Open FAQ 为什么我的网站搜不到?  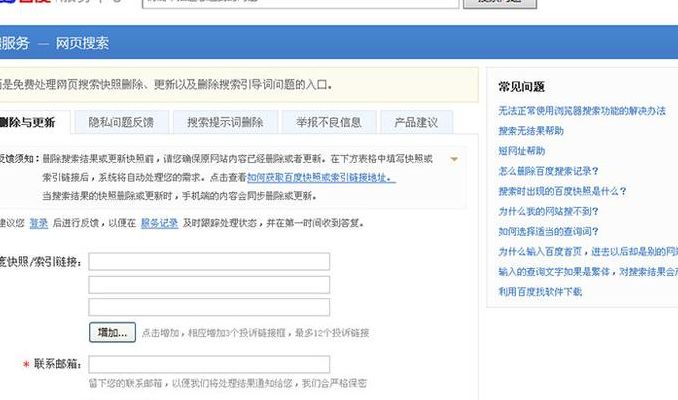click(548, 211)
